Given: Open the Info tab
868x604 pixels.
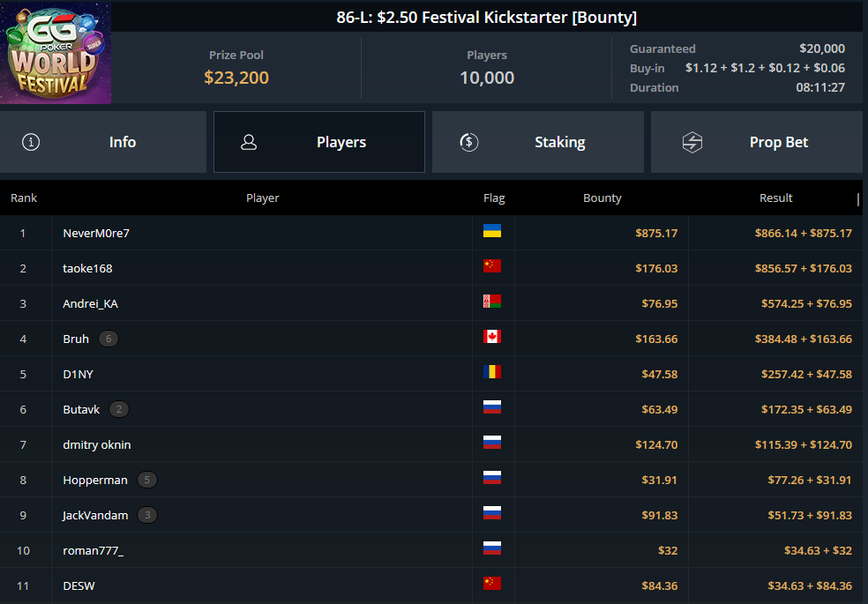Looking at the screenshot, I should (x=103, y=142).
